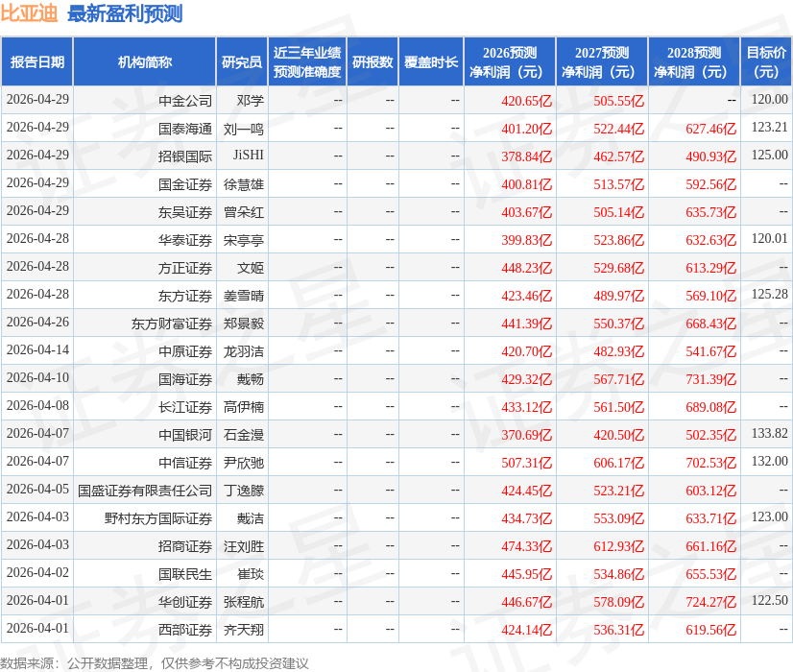Select the 2027预测净利润 column header
Screen dimensions: 793x672
602,61
